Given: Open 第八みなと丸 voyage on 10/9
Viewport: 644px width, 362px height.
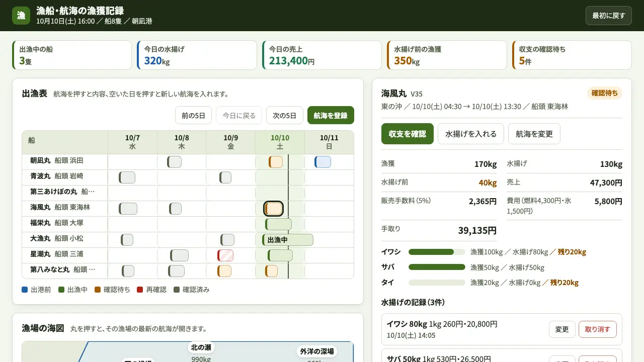Looking at the screenshot, I should point(224,271).
